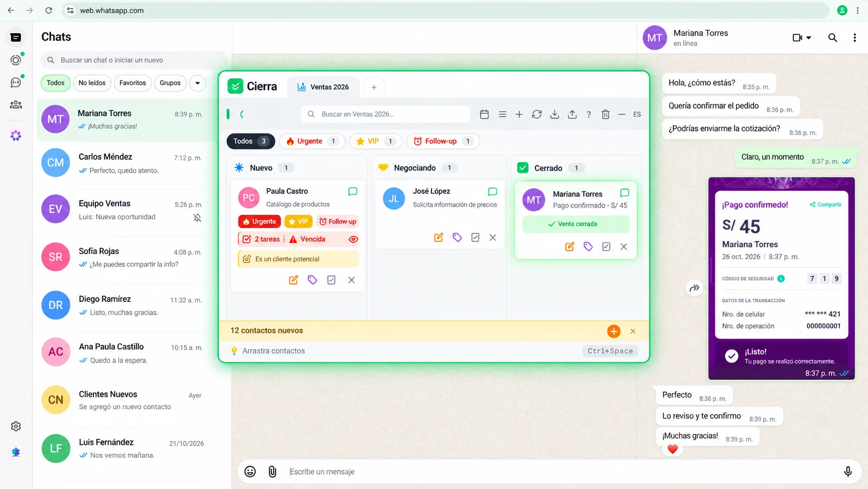This screenshot has width=868, height=489.
Task: Open the help question mark icon
Action: (x=589, y=114)
